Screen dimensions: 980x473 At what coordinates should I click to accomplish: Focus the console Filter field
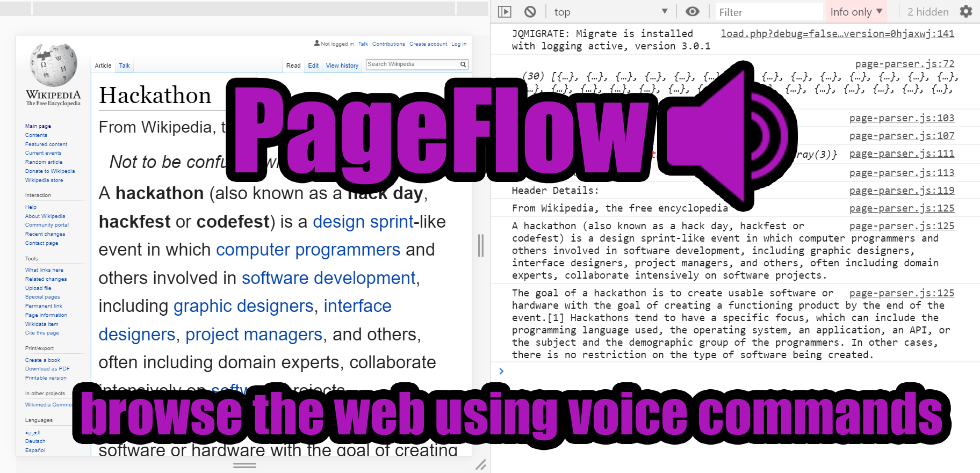(x=769, y=12)
